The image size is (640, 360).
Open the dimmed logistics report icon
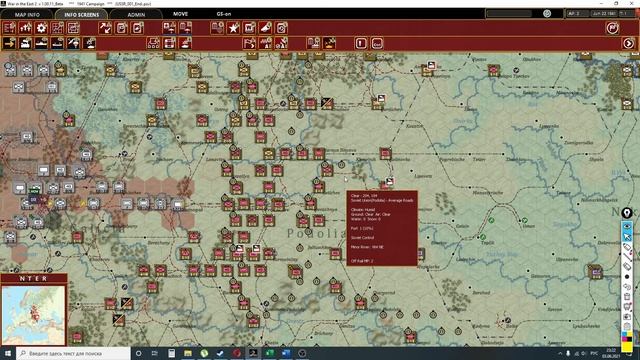coord(218,28)
